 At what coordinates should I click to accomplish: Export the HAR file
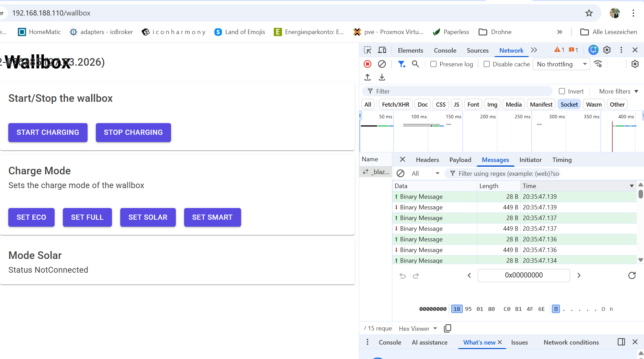point(382,77)
